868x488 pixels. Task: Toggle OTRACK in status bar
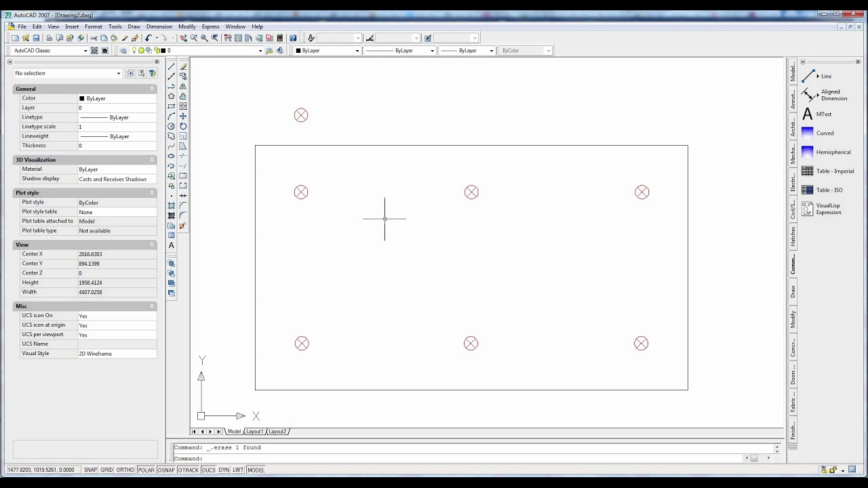coord(189,470)
